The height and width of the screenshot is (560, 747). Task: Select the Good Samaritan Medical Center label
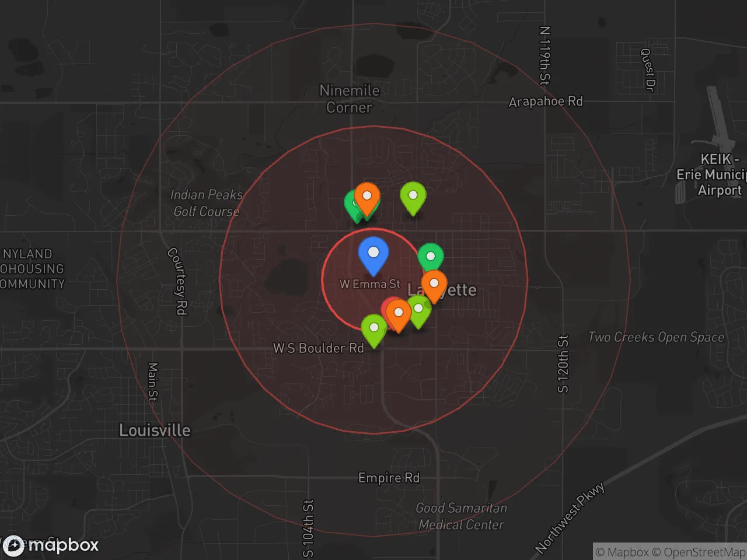click(461, 516)
